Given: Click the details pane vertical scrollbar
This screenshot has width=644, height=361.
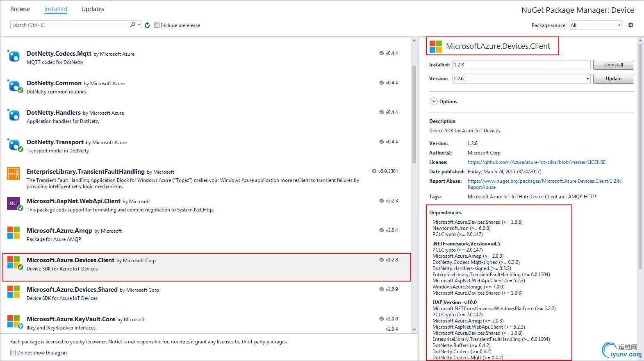Looking at the screenshot, I should (x=640, y=156).
